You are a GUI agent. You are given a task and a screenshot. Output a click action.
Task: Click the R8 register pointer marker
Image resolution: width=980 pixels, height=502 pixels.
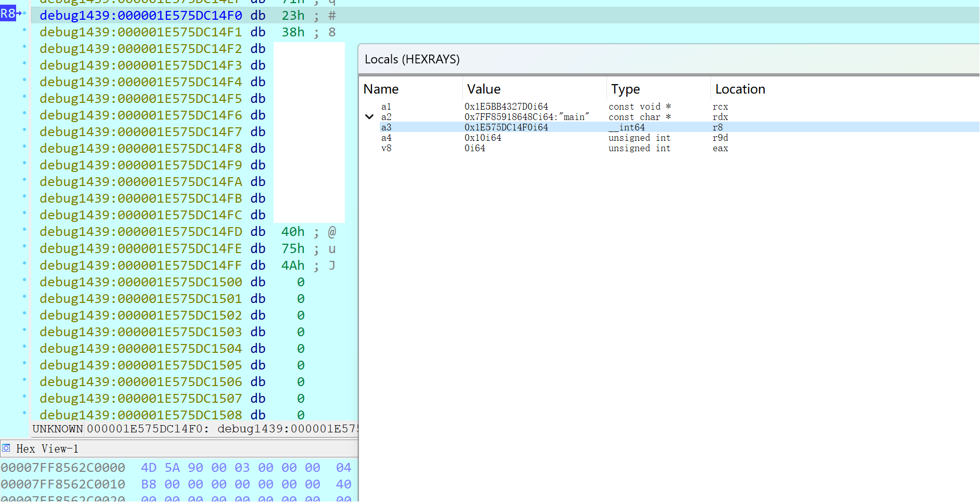pyautogui.click(x=9, y=14)
